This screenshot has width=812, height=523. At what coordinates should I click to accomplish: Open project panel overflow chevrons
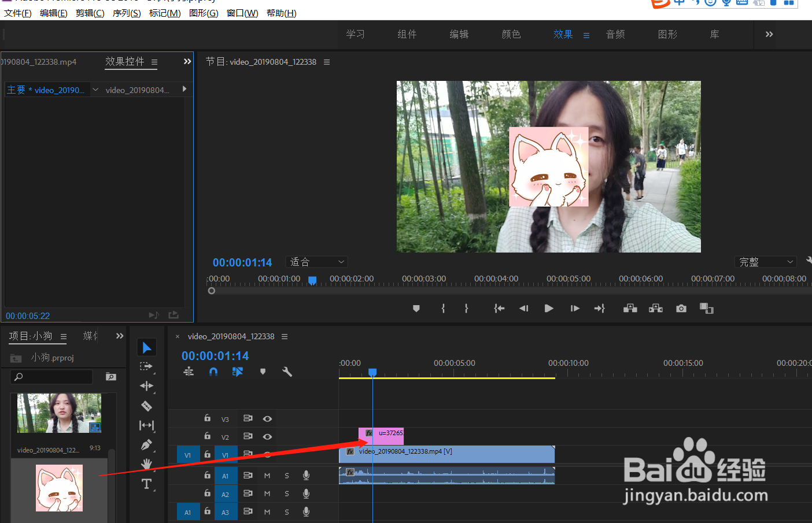tap(120, 336)
